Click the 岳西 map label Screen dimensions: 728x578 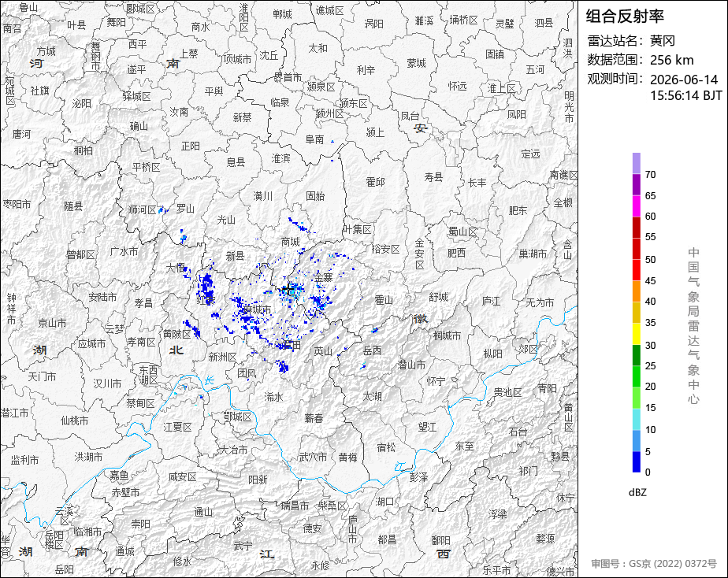click(372, 350)
